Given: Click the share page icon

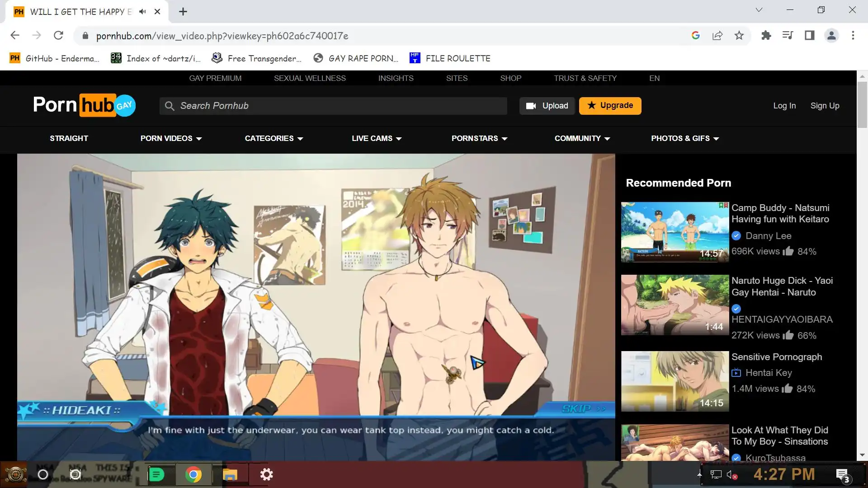Looking at the screenshot, I should (x=717, y=36).
